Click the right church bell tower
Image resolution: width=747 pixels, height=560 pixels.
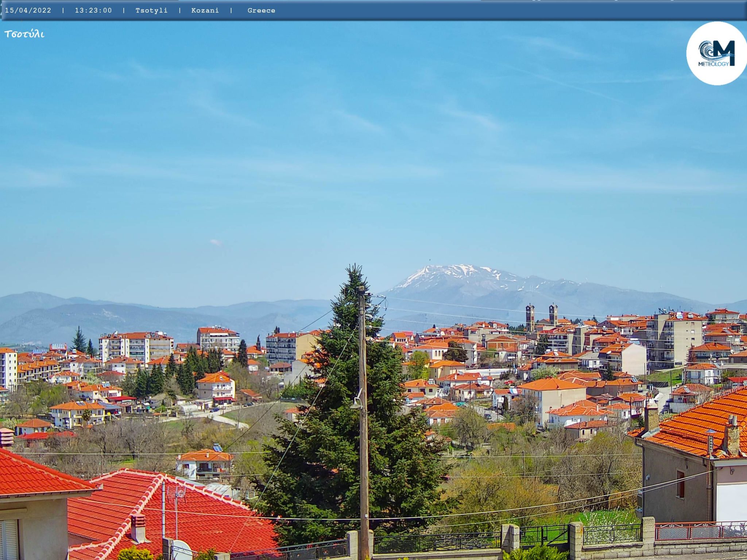point(553,314)
